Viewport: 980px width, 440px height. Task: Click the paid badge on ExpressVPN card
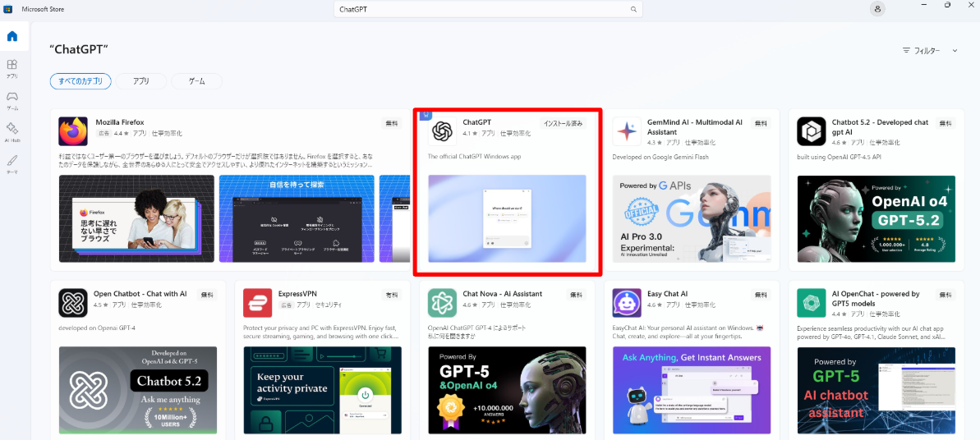pyautogui.click(x=391, y=295)
